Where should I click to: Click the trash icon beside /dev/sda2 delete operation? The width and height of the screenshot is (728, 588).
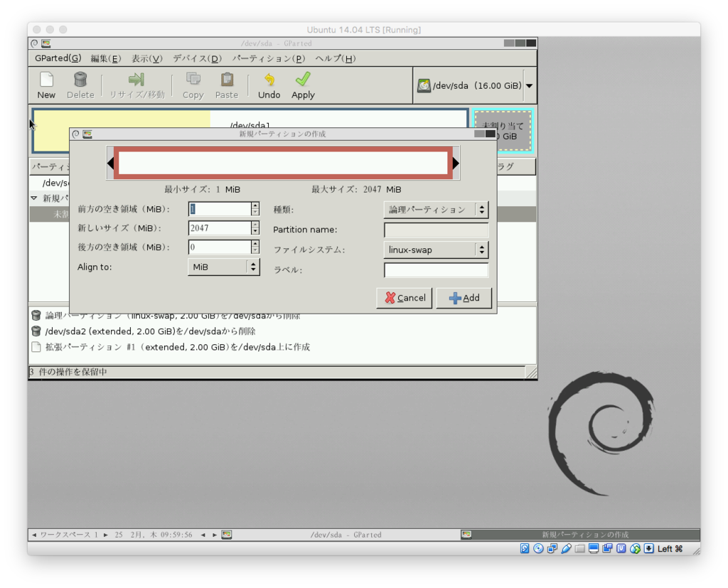36,331
